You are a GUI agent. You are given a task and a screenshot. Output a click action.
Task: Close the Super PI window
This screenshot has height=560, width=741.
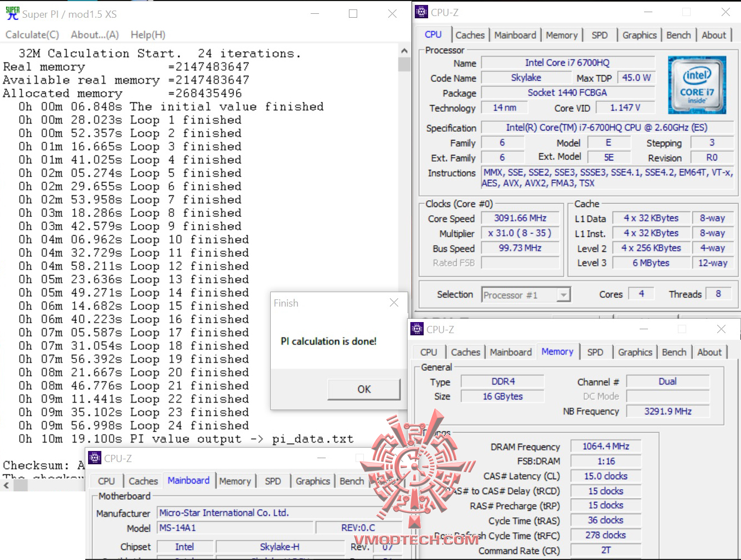pyautogui.click(x=392, y=14)
